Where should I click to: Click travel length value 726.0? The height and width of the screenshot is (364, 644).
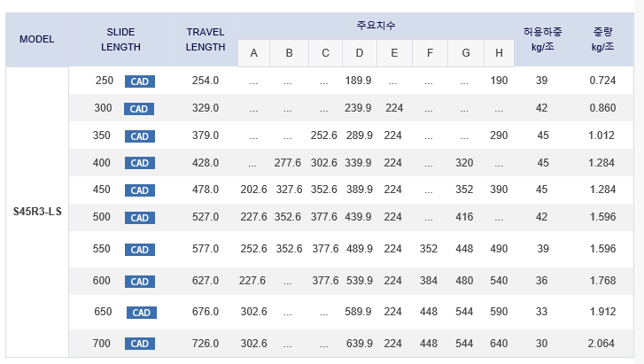(x=206, y=344)
